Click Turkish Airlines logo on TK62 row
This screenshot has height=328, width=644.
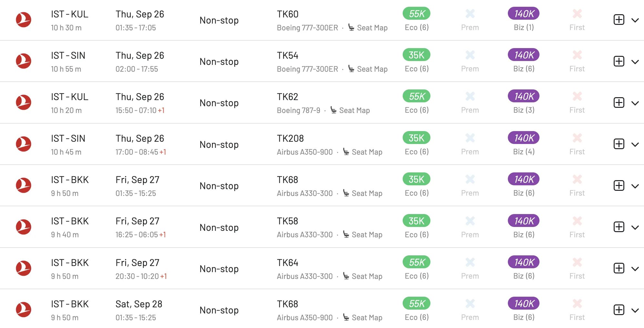pos(24,102)
